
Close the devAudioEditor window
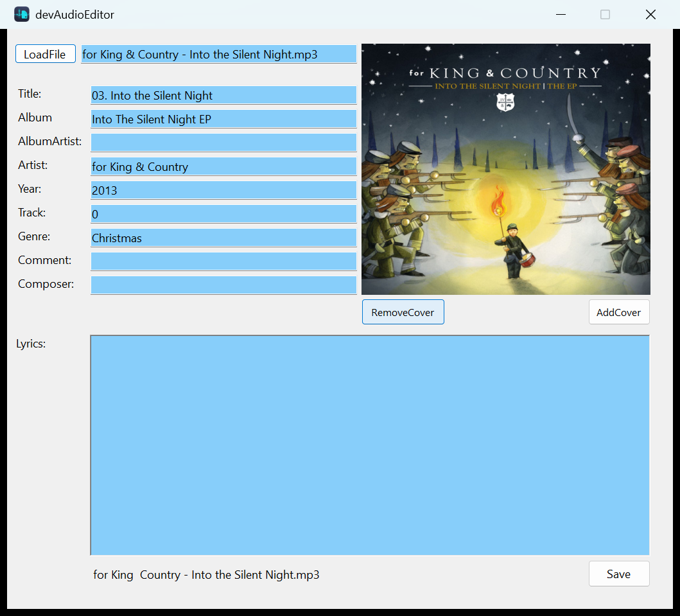(650, 14)
